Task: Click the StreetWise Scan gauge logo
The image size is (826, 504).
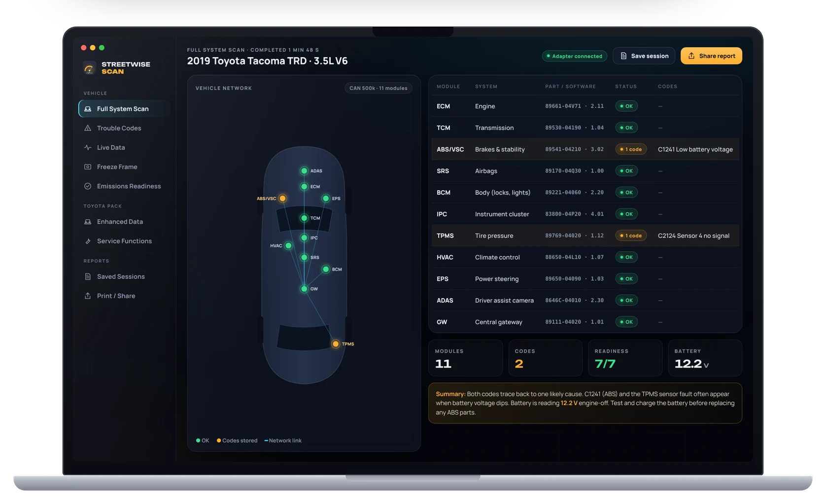Action: pos(89,68)
